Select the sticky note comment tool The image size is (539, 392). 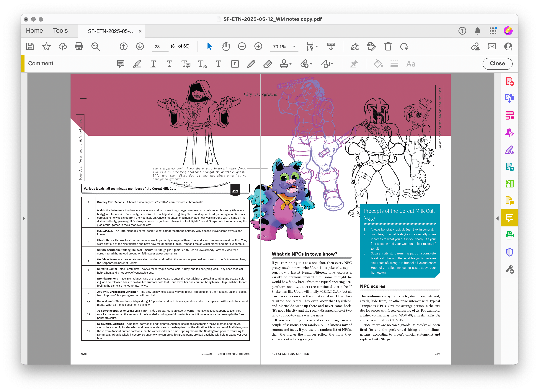(x=120, y=64)
